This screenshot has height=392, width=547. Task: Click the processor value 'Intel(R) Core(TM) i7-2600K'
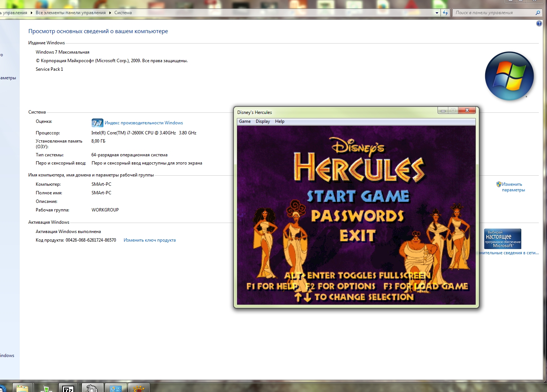tap(144, 133)
